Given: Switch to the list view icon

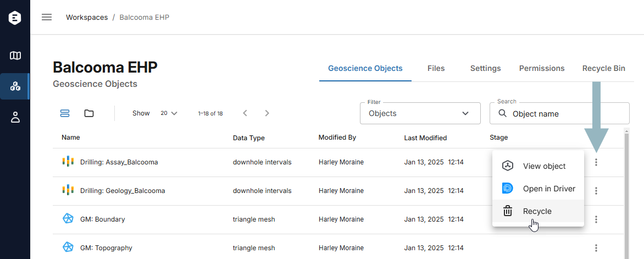Looking at the screenshot, I should [65, 113].
